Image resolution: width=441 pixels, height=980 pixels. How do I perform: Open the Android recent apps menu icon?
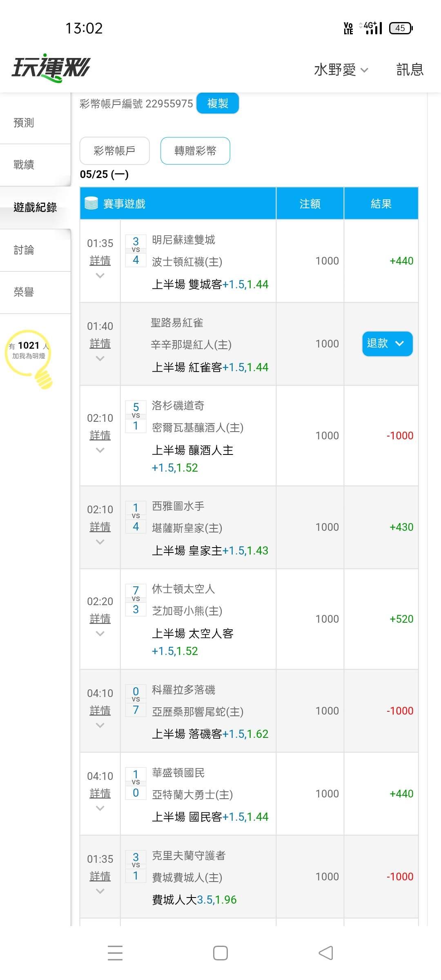[115, 953]
